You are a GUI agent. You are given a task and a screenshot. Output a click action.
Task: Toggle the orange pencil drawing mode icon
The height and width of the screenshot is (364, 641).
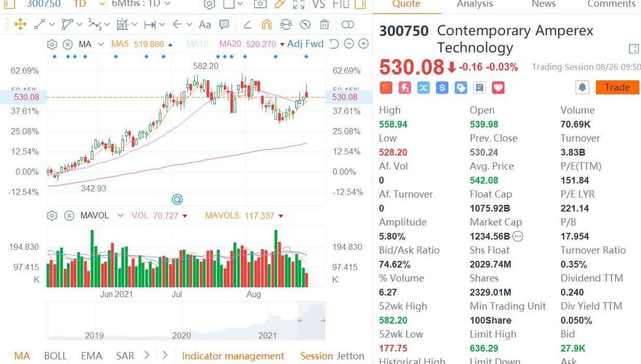click(279, 4)
